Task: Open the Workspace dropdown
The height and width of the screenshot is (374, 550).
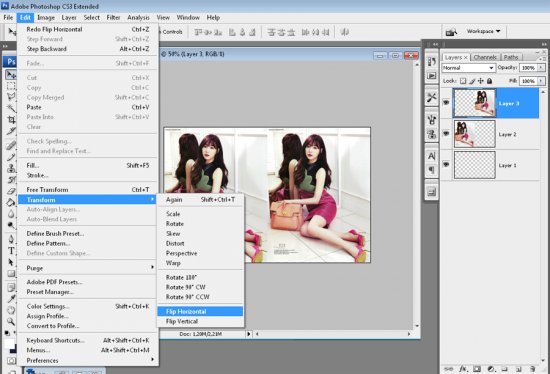Action: (483, 31)
